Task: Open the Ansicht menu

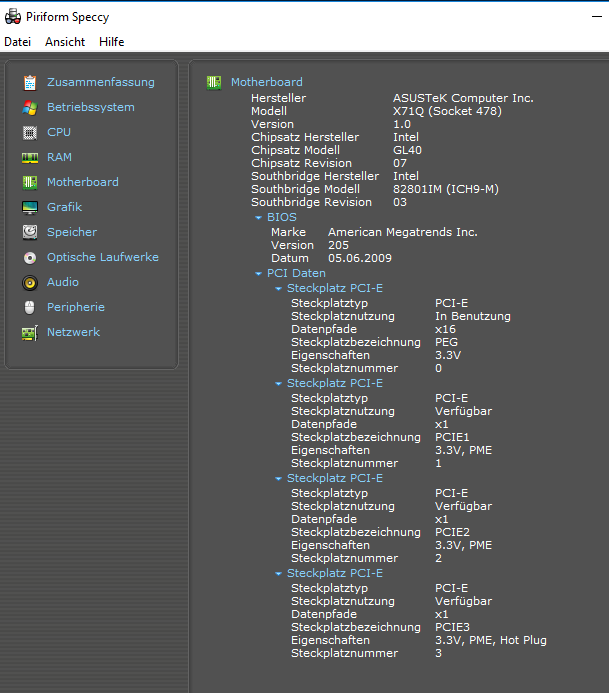Action: pyautogui.click(x=65, y=42)
